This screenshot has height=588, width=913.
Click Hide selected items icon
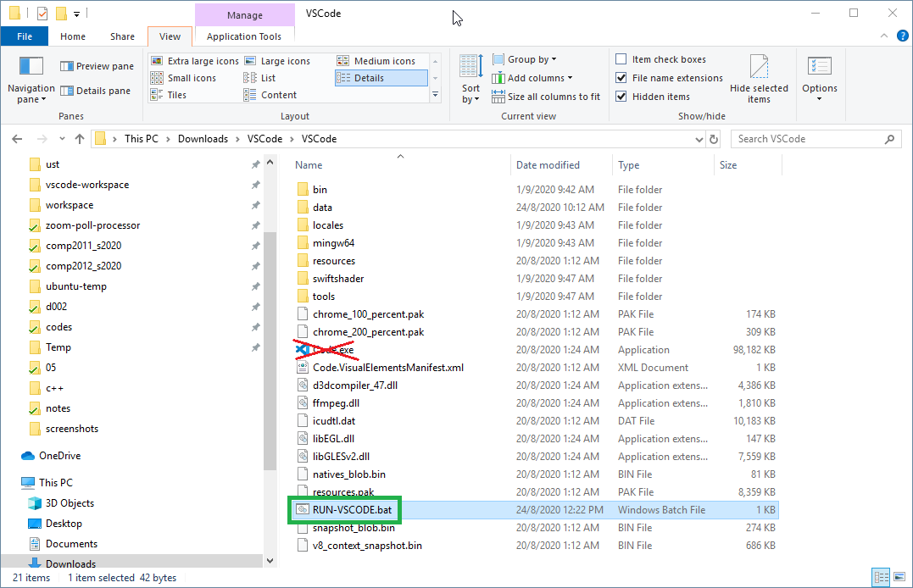coord(759,67)
